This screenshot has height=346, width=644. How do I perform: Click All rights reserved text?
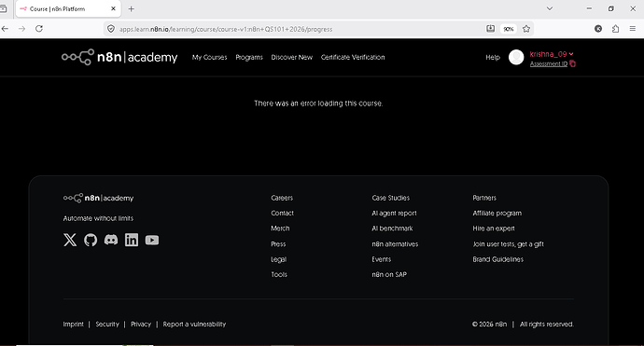[547, 325]
